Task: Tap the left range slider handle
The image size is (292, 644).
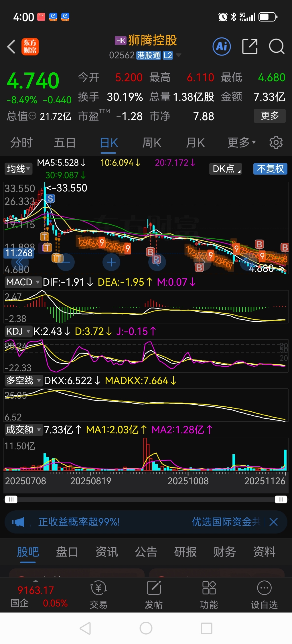Action: coord(11,499)
